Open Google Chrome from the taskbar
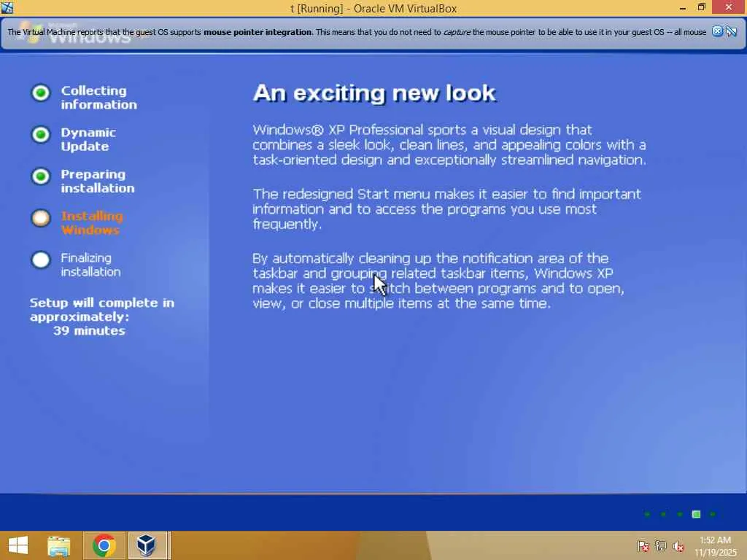747x560 pixels. click(x=104, y=545)
